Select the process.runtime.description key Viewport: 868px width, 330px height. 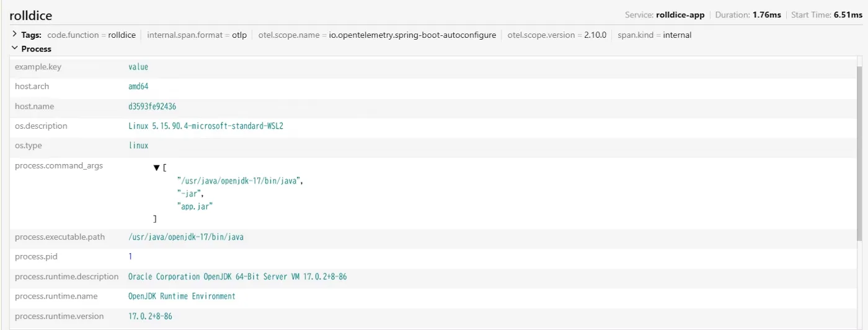tap(66, 277)
